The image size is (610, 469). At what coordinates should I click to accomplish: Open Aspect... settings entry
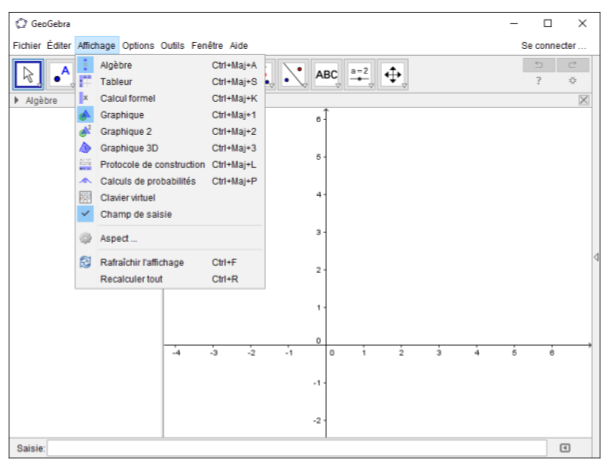170,238
